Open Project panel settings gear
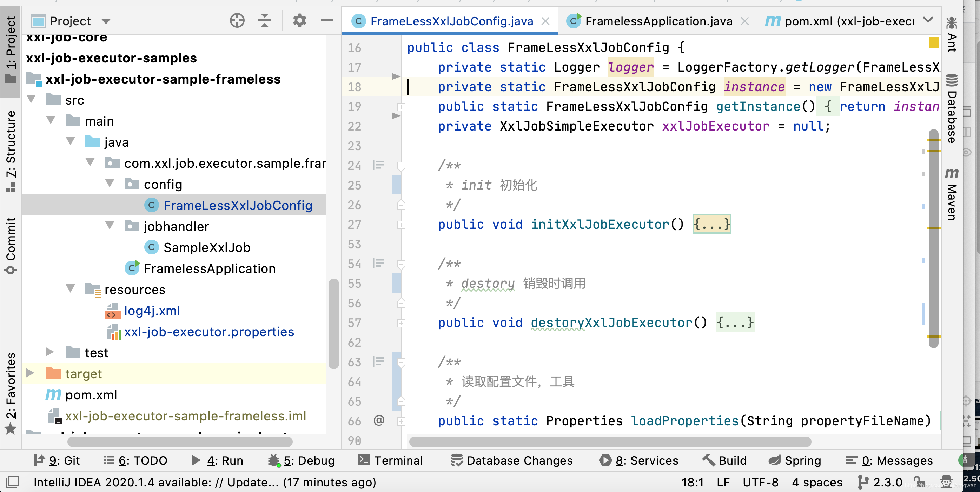The image size is (980, 492). 300,21
